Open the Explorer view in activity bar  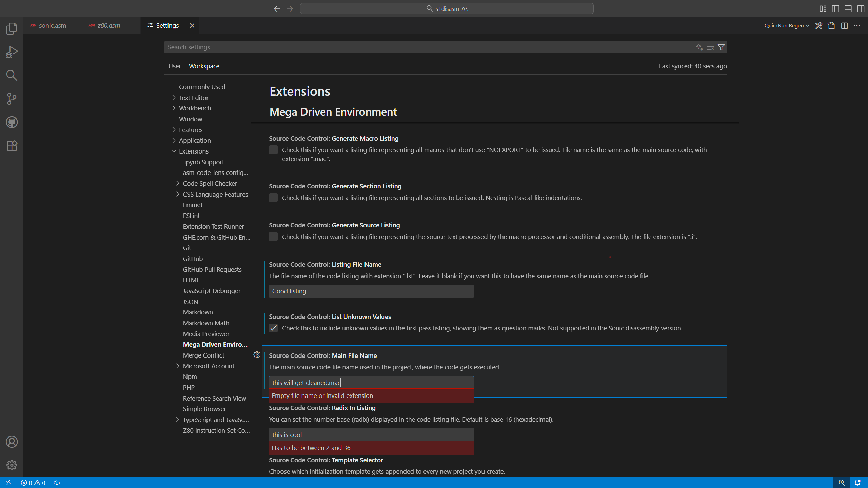[x=12, y=28]
